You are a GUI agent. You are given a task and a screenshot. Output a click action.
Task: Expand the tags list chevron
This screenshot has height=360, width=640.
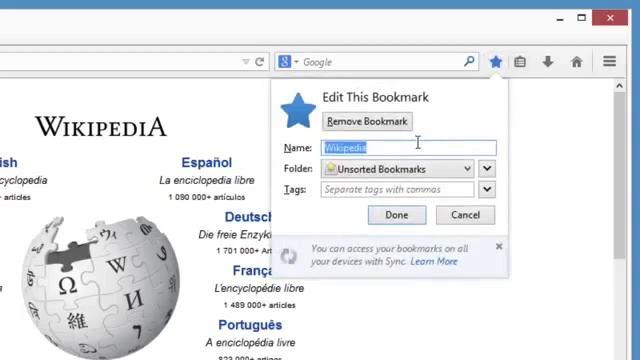click(487, 189)
